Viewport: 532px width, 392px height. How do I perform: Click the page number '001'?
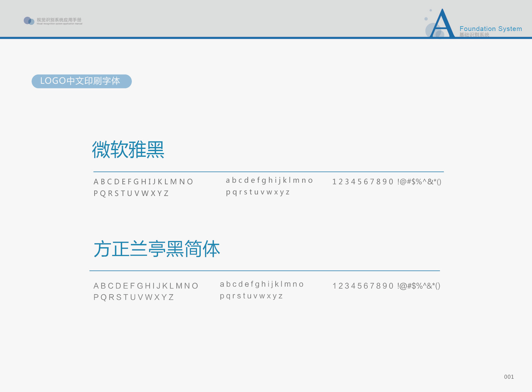tap(509, 377)
